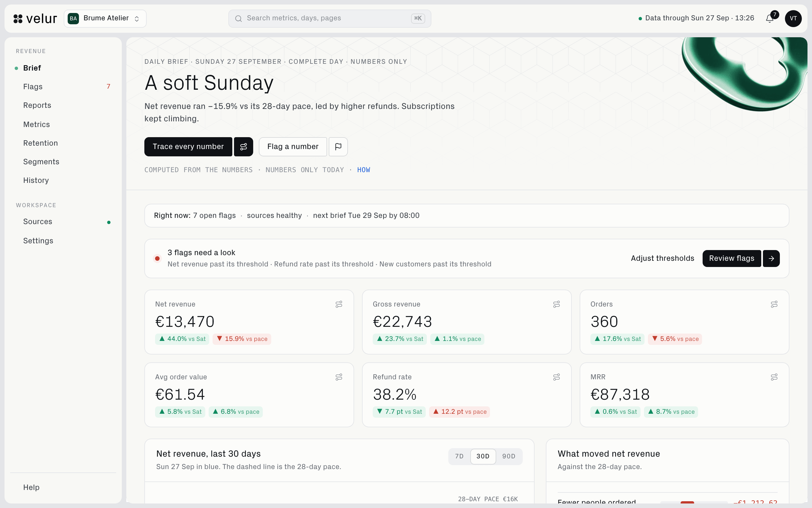Navigate to Segments page

(x=63, y=162)
